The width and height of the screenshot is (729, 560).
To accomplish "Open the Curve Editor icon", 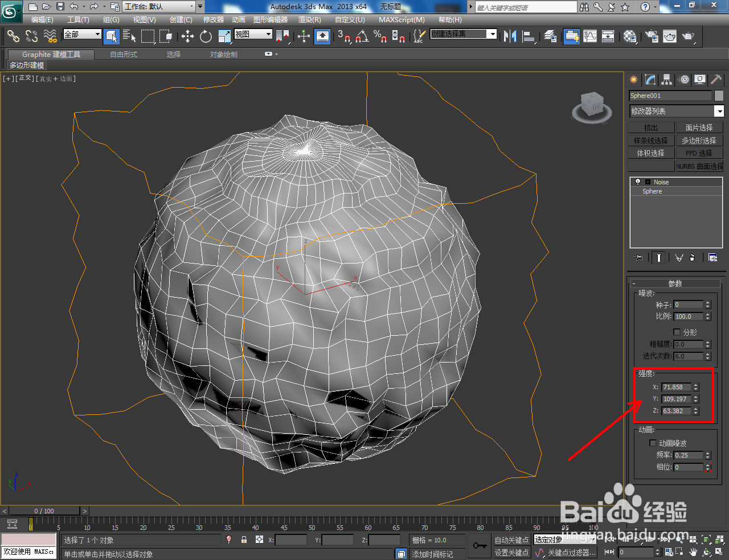I will point(590,36).
